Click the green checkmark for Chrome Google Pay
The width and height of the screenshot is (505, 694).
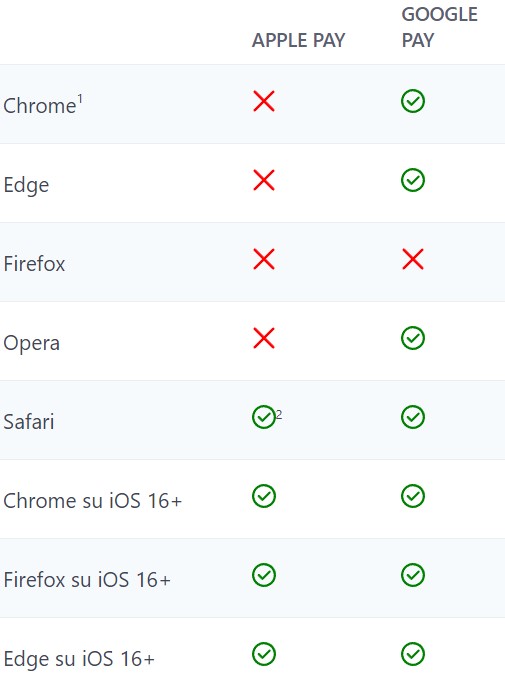coord(413,101)
